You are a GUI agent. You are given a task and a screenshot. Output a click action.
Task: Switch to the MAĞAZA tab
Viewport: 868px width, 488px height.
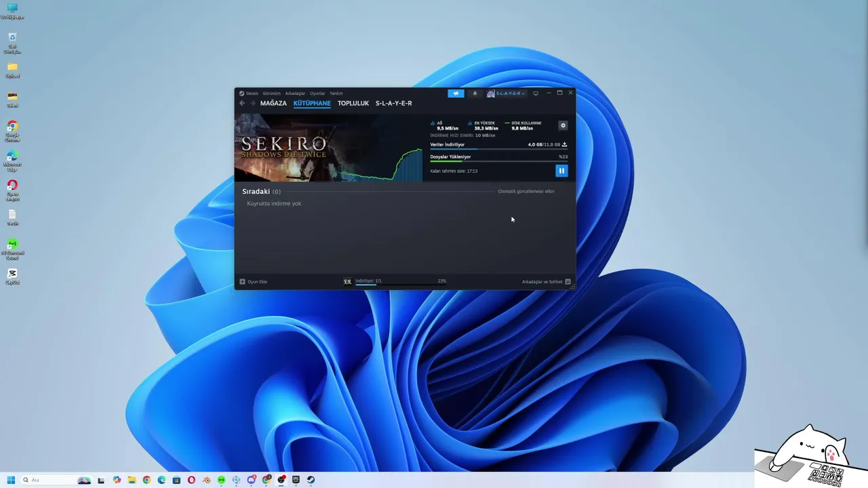tap(273, 103)
